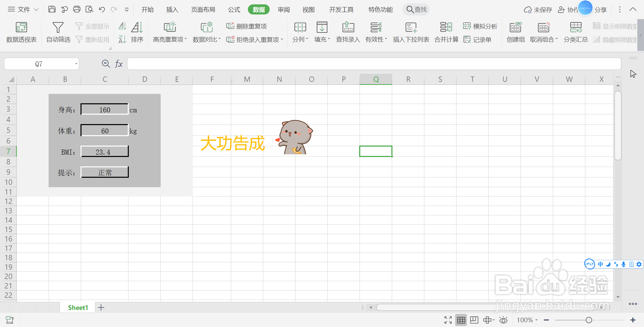Collapse the ribbon with the chevron

point(633,9)
